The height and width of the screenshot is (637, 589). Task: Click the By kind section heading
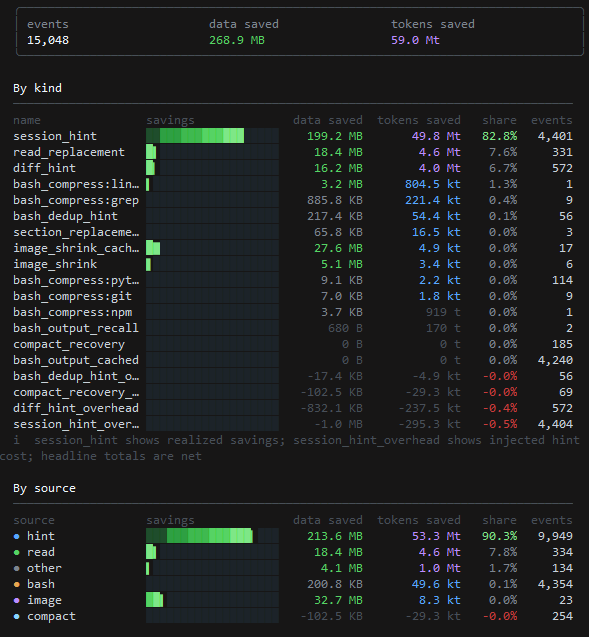tap(37, 88)
